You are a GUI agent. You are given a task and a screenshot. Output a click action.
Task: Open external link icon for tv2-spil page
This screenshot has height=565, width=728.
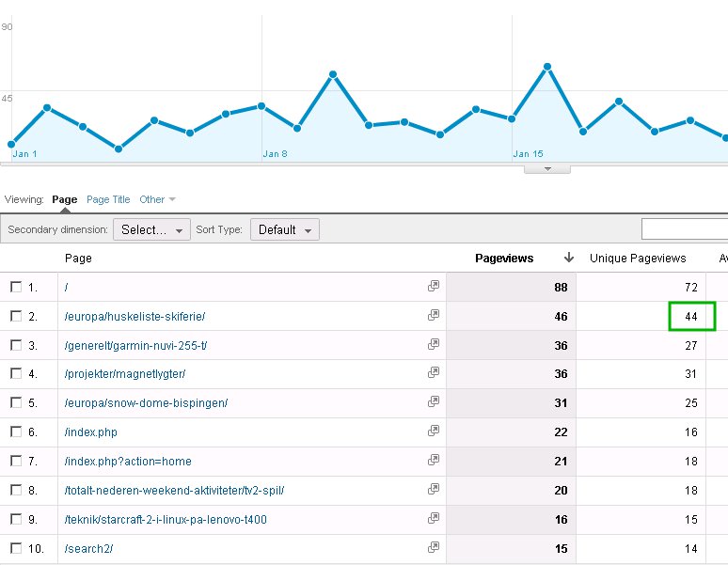coord(434,489)
